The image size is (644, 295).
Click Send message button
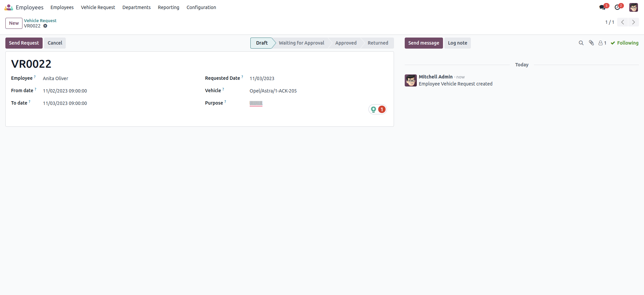point(424,43)
